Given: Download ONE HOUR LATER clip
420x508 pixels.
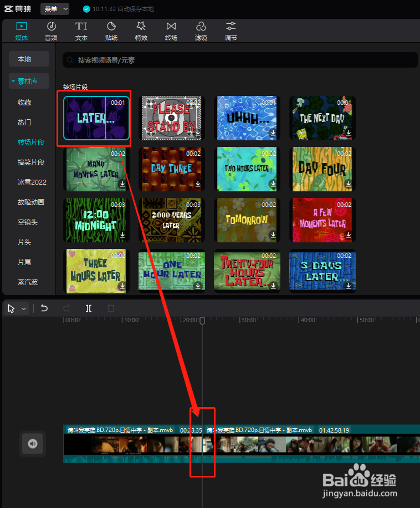Looking at the screenshot, I should tap(198, 286).
